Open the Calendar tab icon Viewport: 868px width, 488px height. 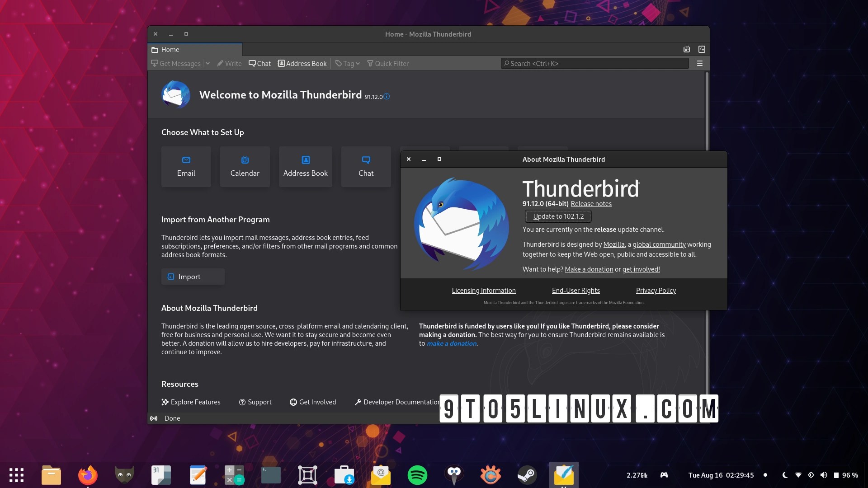pyautogui.click(x=686, y=49)
